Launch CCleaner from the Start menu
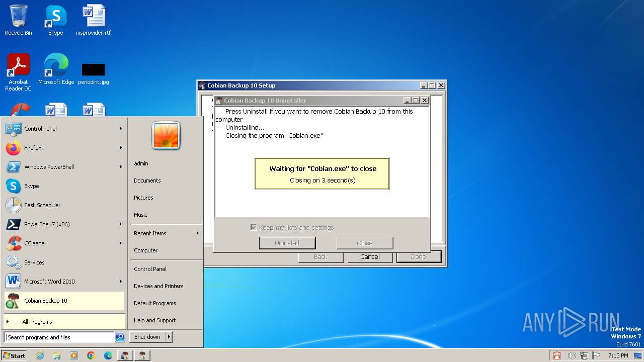Screen dimensions: 644x362 coord(64,243)
